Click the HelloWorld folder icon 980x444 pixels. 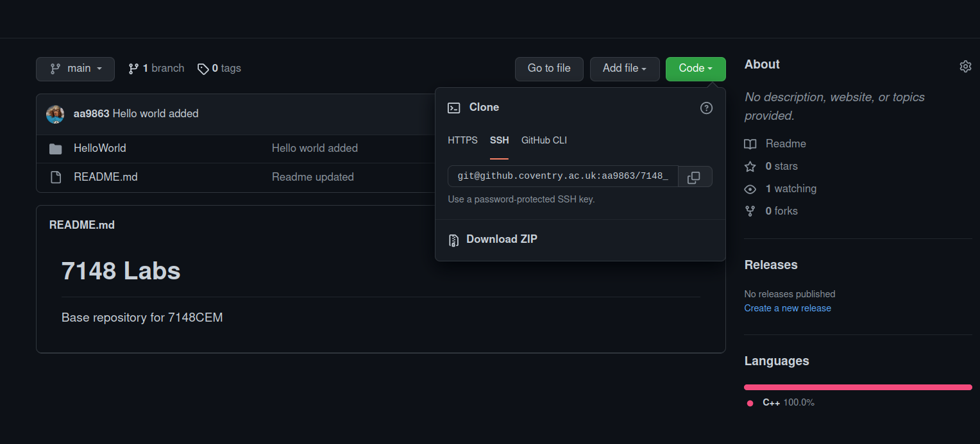(56, 148)
